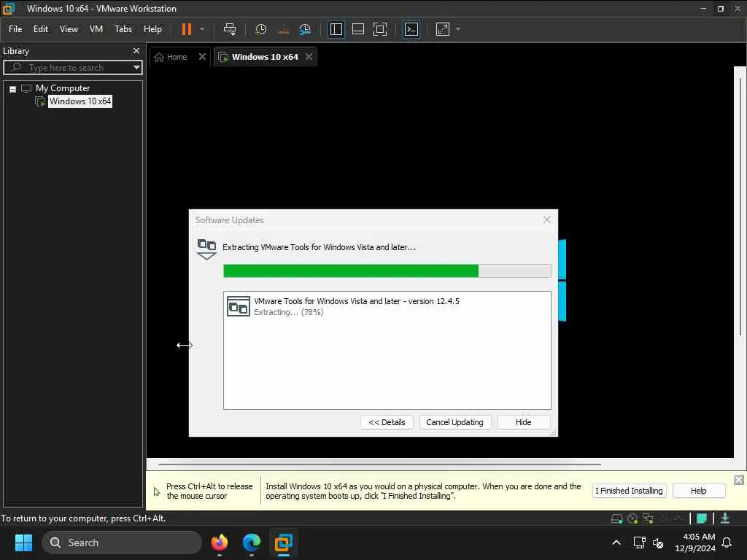Toggle the Library sidebar view icon
747x560 pixels.
tap(336, 29)
